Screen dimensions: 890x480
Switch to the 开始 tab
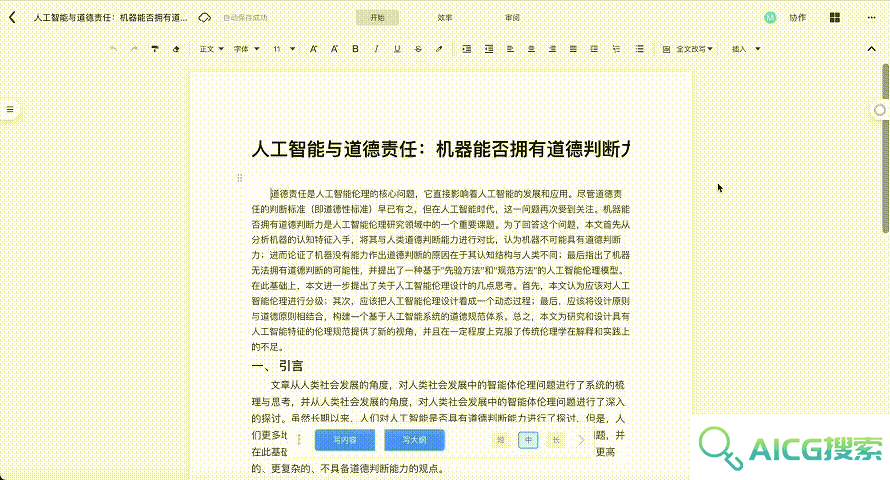click(377, 18)
